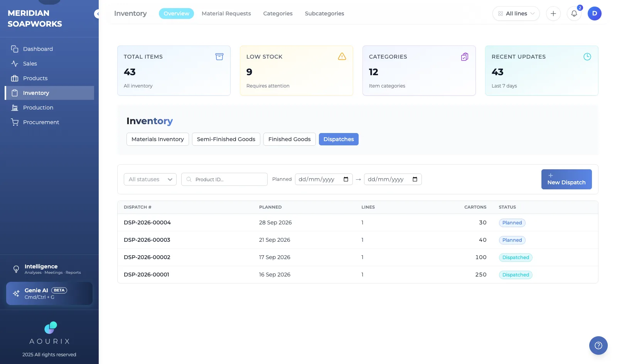Open the Categories tab
The width and height of the screenshot is (617, 364).
pos(278,13)
